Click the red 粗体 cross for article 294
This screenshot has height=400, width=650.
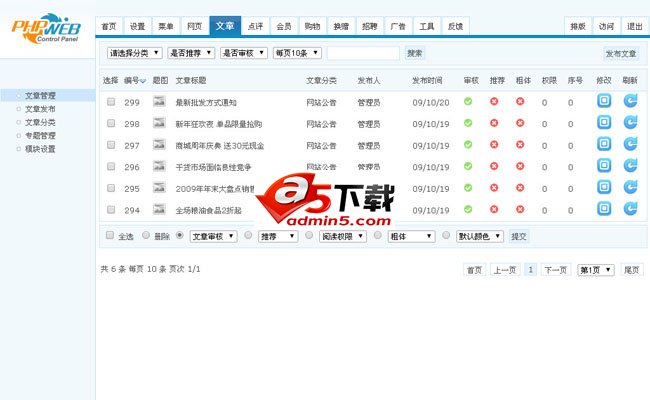coord(522,210)
